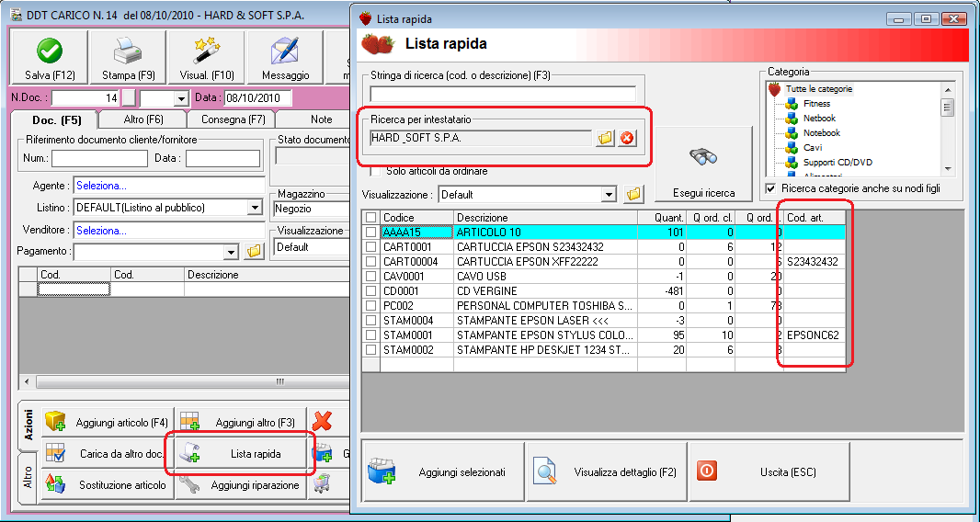
Task: Open Visual. (F10) magic wand button
Action: [x=207, y=58]
